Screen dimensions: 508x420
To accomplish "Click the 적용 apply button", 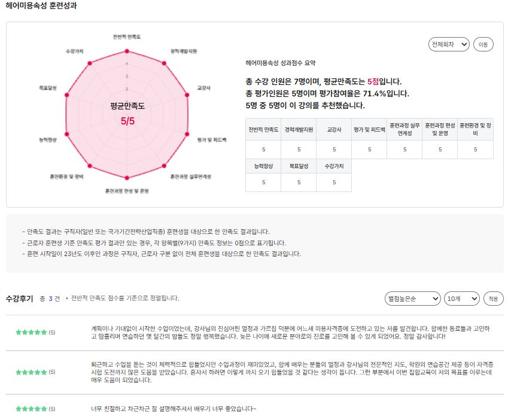I will pyautogui.click(x=493, y=299).
